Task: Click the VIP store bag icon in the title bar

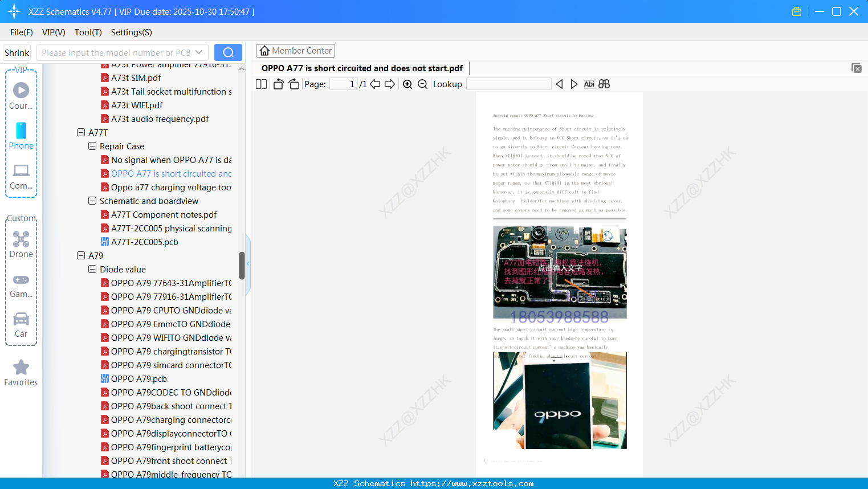Action: click(797, 11)
